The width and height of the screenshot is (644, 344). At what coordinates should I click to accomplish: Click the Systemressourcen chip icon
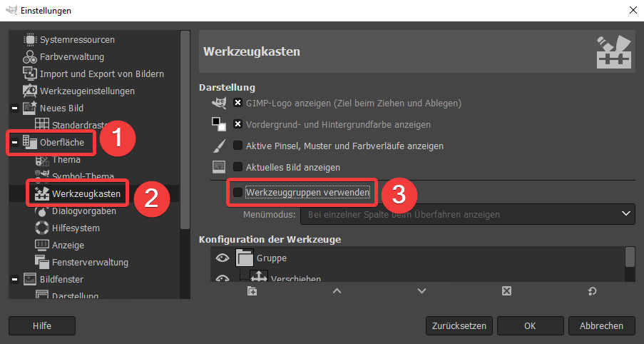[x=30, y=40]
